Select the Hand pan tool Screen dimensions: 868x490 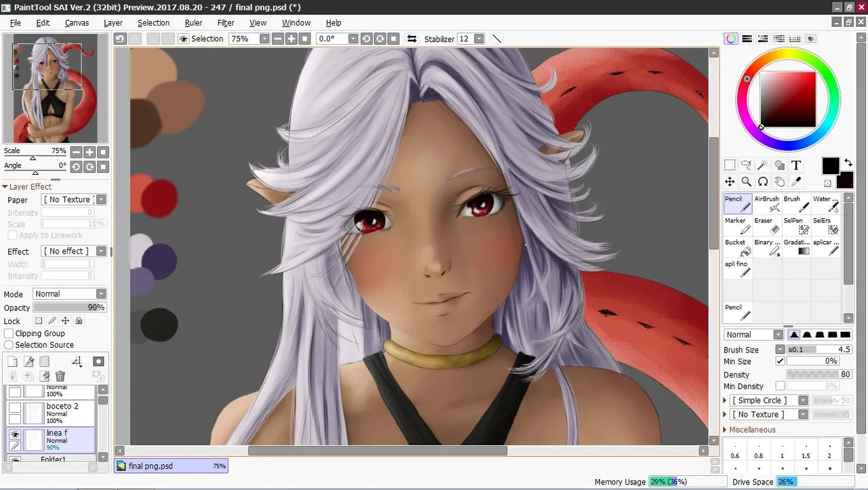[779, 182]
